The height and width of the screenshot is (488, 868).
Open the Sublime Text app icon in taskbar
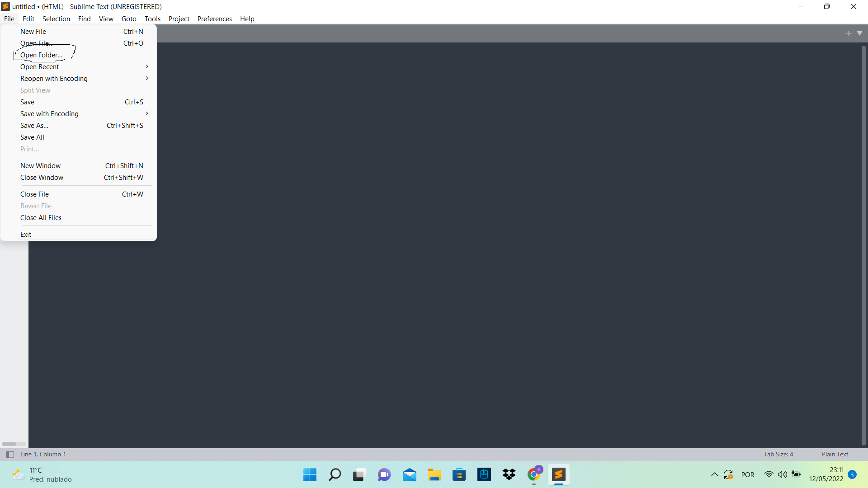tap(559, 474)
